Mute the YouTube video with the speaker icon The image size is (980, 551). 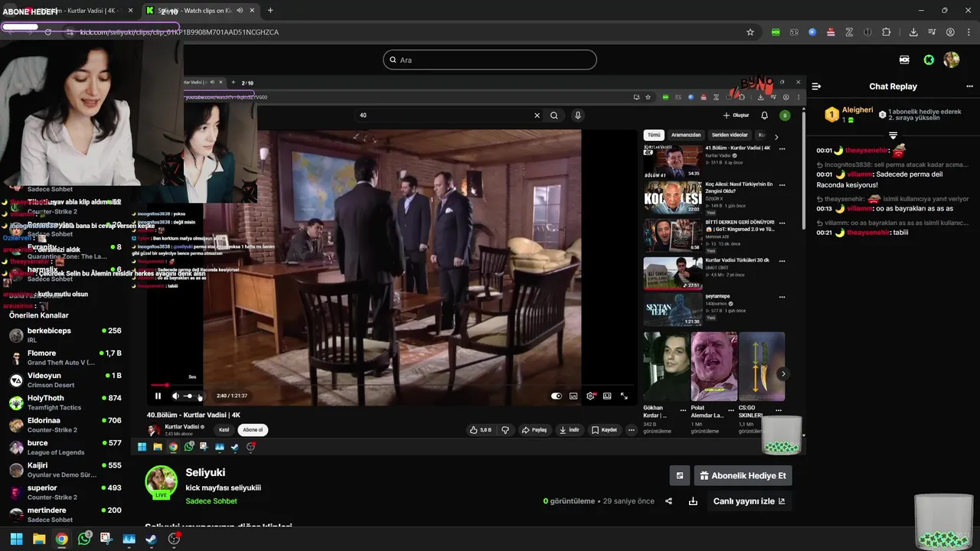click(175, 396)
